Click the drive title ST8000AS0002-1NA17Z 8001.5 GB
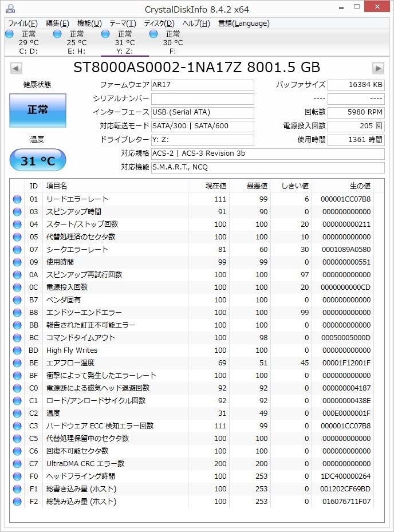 tap(197, 68)
